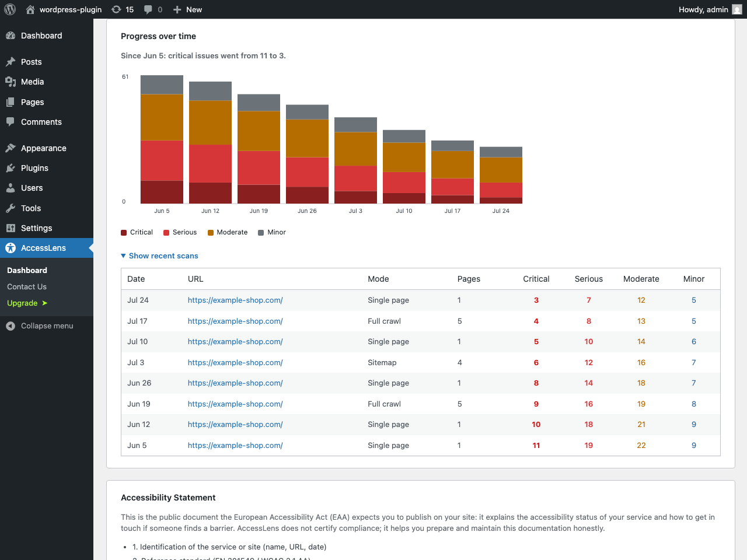
Task: Open the New content menu
Action: [x=187, y=9]
